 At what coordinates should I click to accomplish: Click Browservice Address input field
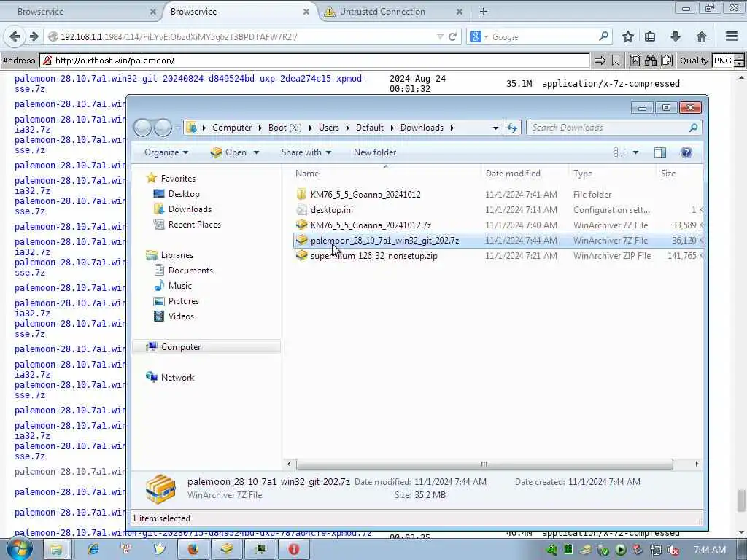point(314,61)
